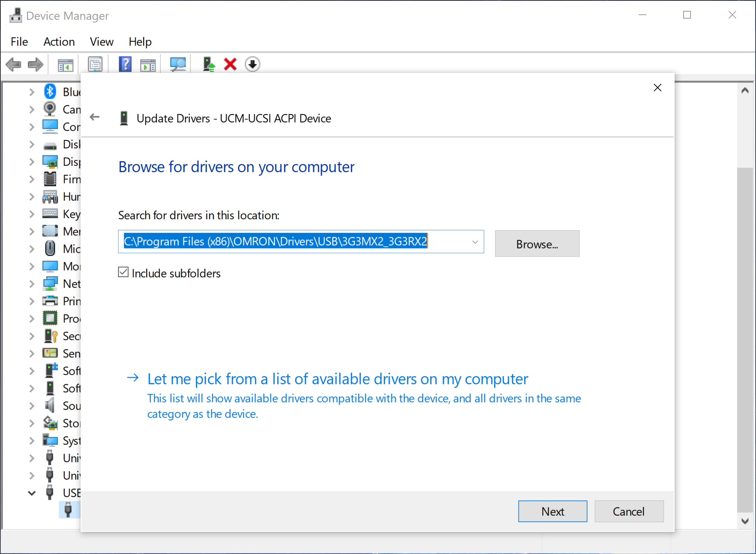Screen dimensions: 756x554
Task: Click the Bluetooth category icon
Action: tap(50, 92)
